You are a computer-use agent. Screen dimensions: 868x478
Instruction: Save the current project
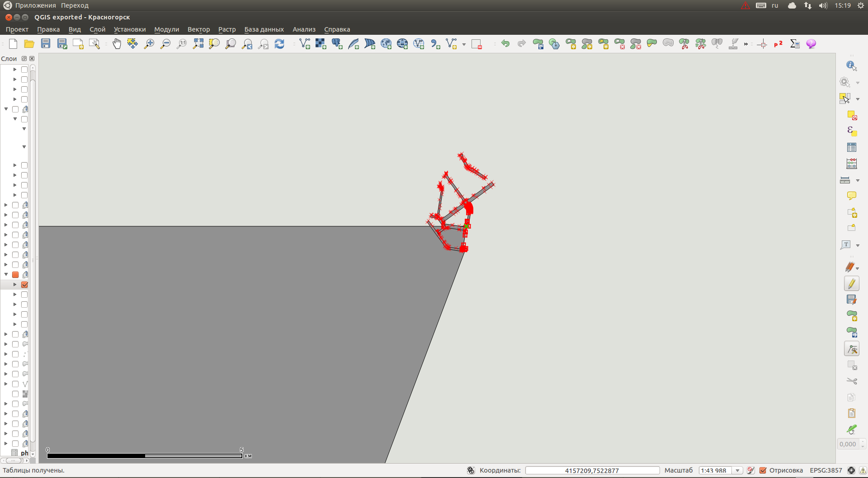pos(46,43)
